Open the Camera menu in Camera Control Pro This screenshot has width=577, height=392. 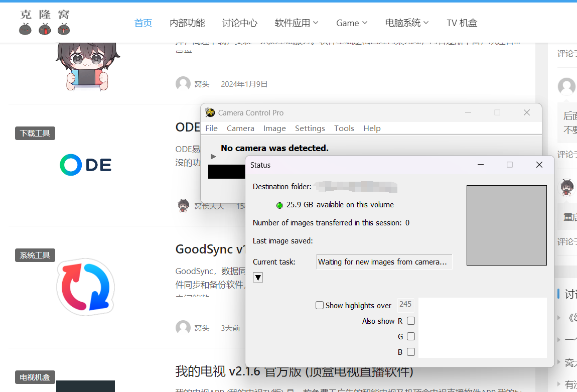coord(240,128)
